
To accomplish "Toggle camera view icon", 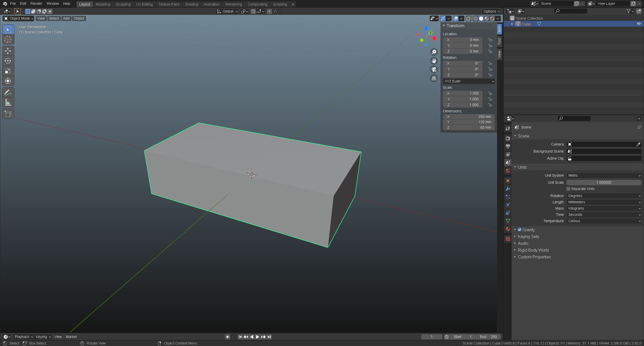I will 434,70.
